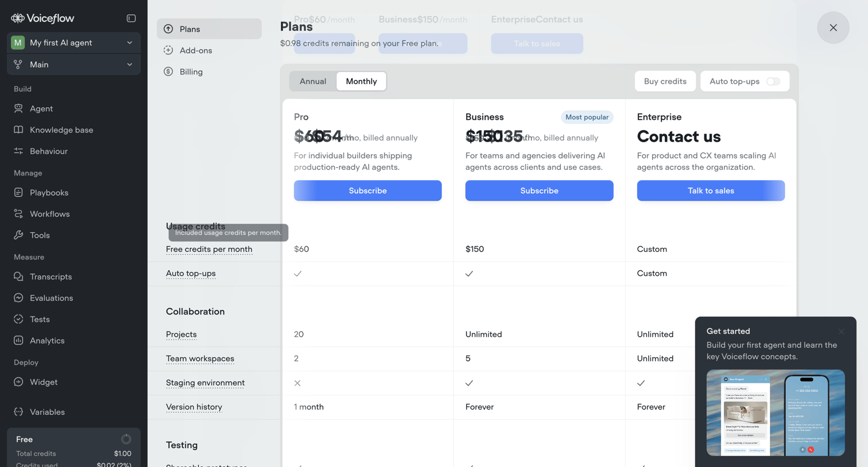The image size is (868, 467).
Task: Click the Playbooks icon
Action: point(18,193)
